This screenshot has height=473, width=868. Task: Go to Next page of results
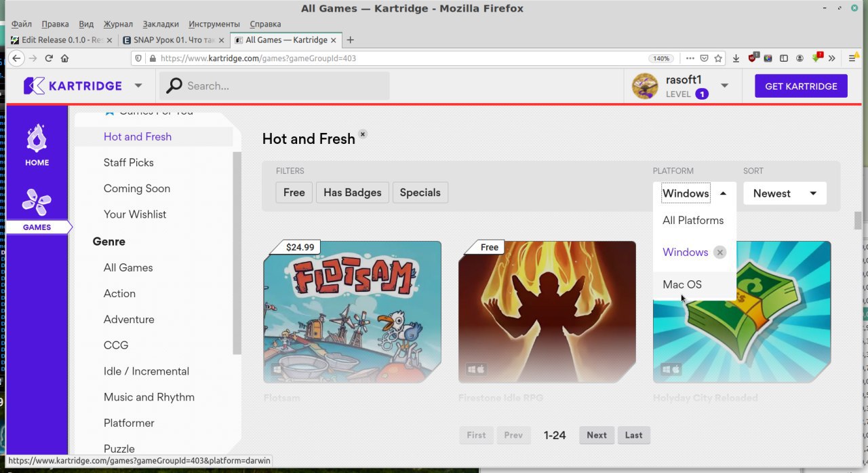(597, 435)
